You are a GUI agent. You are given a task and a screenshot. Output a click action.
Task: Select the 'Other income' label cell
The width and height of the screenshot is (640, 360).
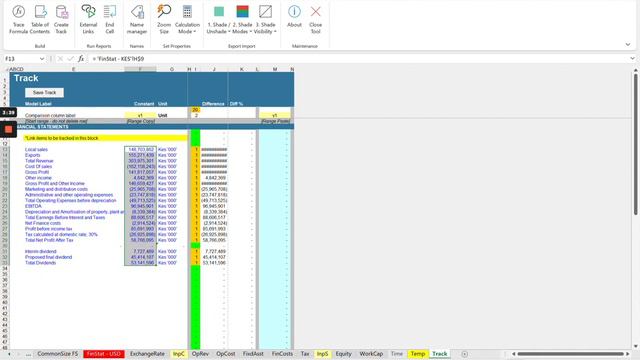click(38, 178)
